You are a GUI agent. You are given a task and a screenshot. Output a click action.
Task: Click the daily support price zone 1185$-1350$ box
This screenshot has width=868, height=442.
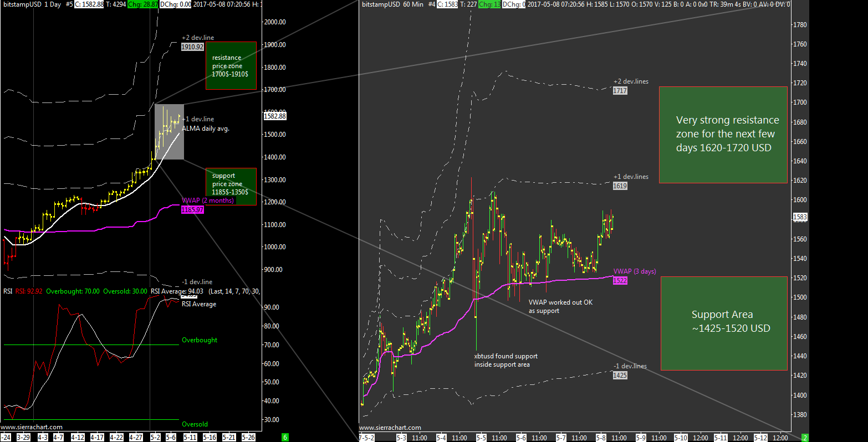[x=231, y=186]
